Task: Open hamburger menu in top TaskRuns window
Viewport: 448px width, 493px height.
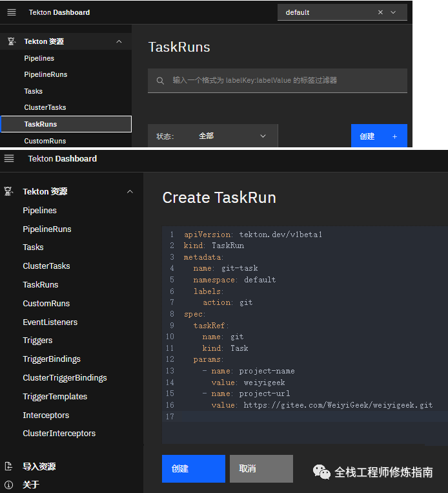Action: [x=12, y=12]
